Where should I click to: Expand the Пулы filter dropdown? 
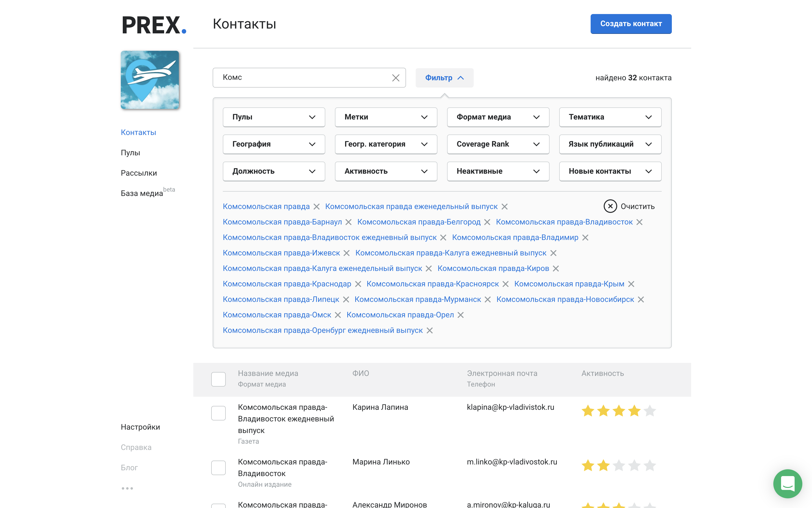(x=274, y=117)
